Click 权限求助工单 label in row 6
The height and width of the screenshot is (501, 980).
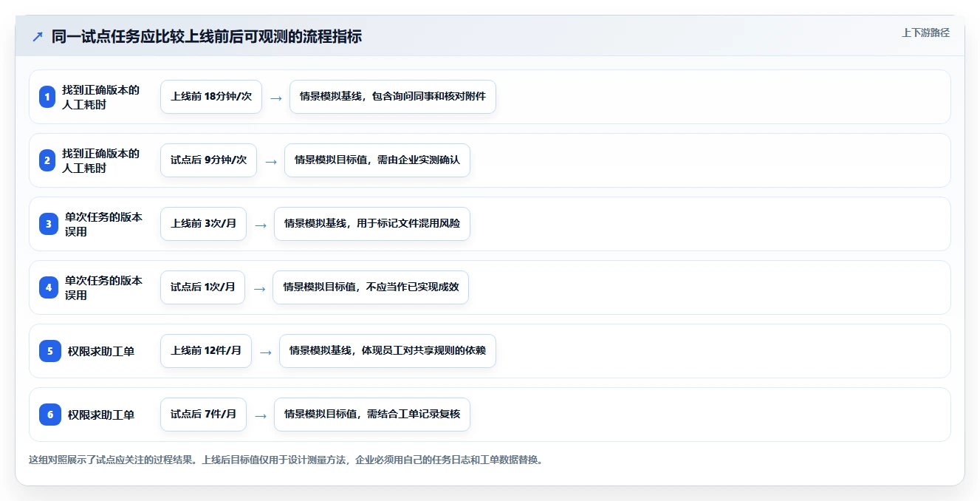[101, 415]
